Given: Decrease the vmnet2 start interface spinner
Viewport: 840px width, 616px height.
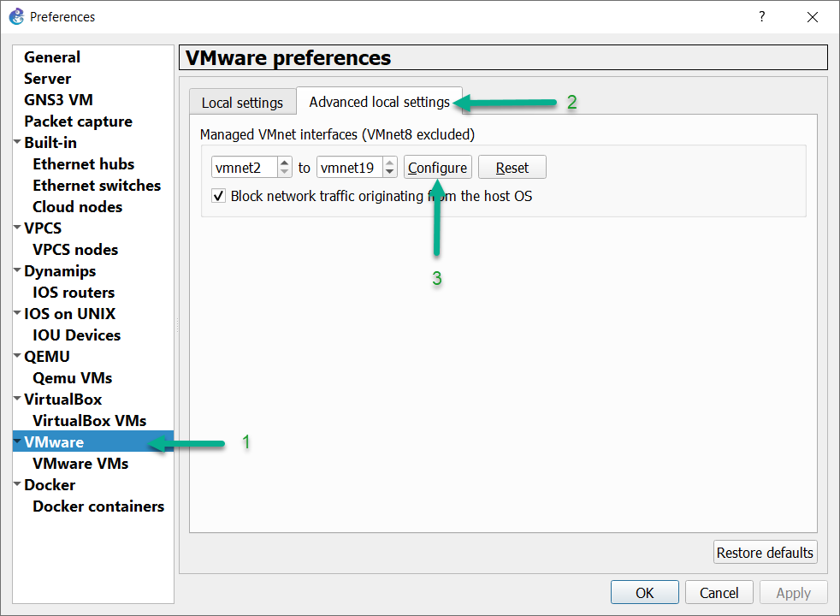Looking at the screenshot, I should 285,173.
